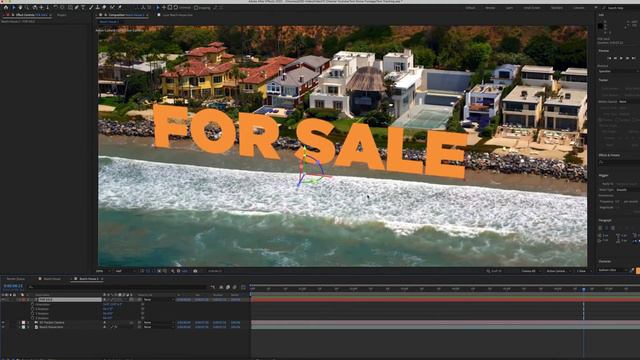Choose the 3D Rotation gizmo tool
This screenshot has height=360, width=640.
176,7
